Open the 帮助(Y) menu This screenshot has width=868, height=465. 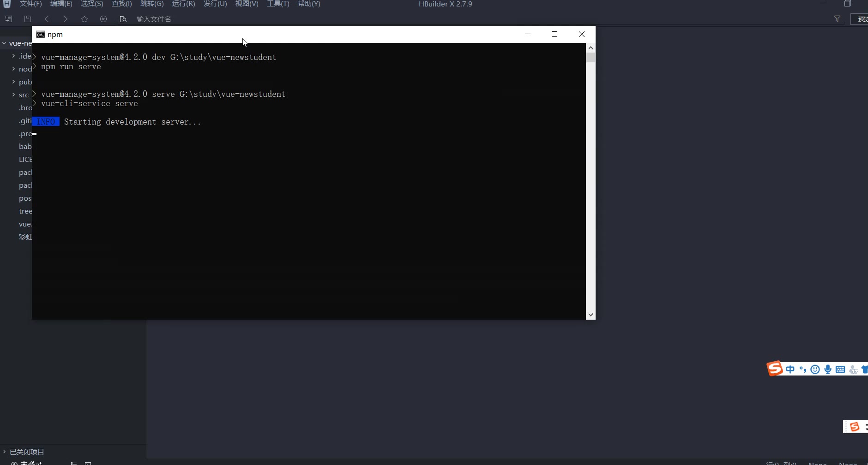(309, 4)
